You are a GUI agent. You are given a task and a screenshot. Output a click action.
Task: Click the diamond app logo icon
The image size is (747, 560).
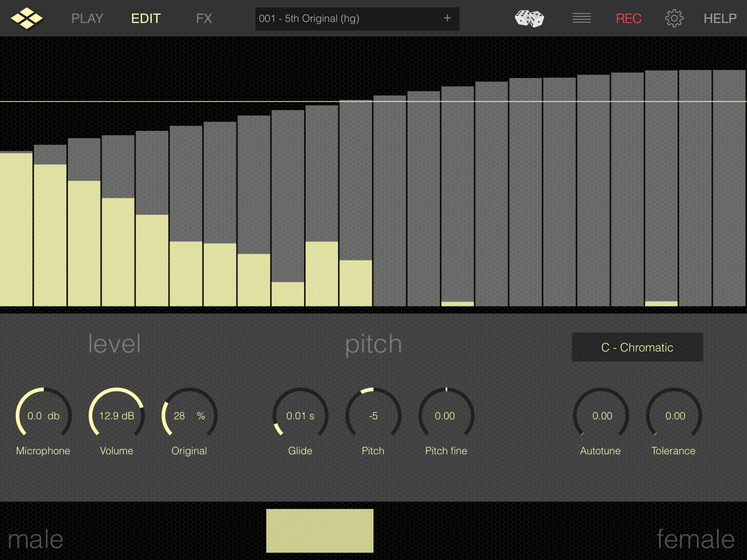point(27,18)
